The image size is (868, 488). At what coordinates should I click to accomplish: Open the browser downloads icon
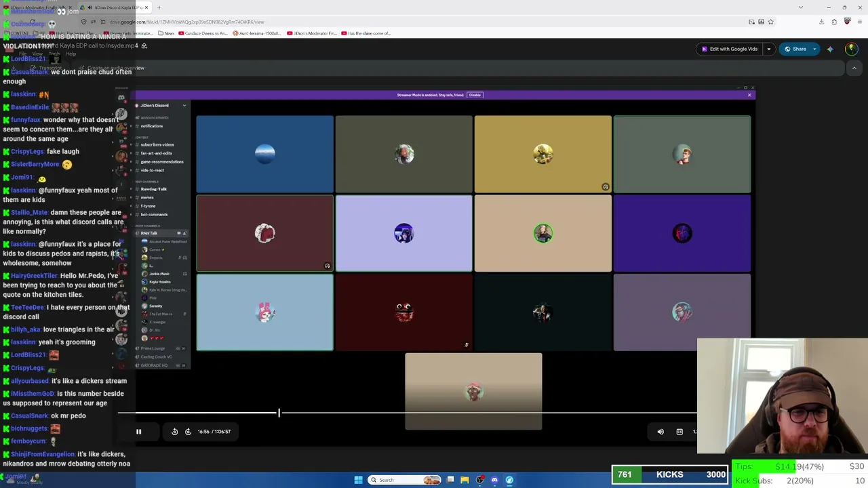(x=821, y=22)
